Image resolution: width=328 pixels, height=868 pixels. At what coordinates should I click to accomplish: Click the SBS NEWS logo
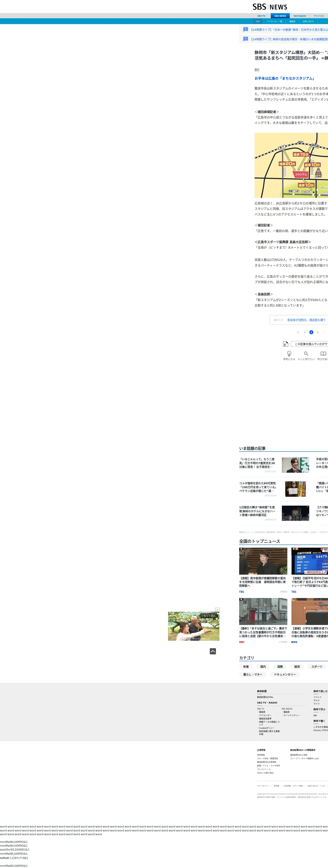tap(270, 7)
